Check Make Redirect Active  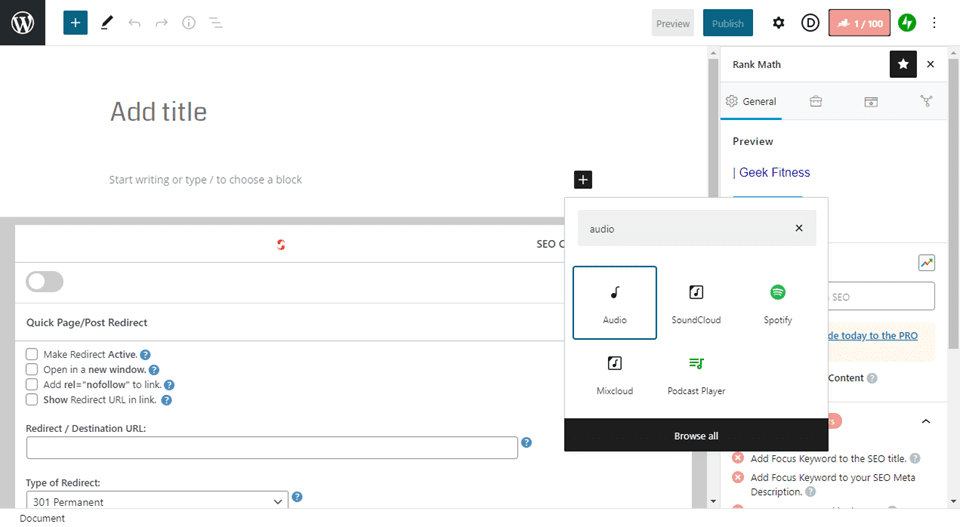[32, 354]
